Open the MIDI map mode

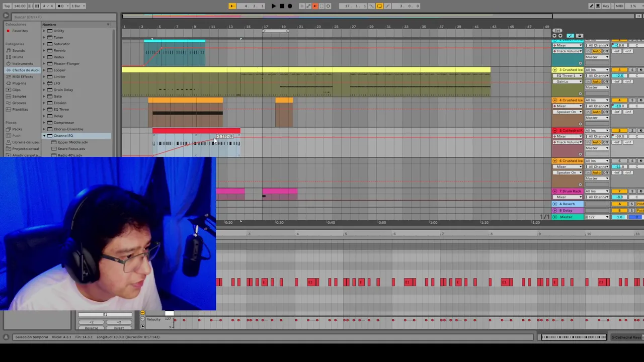[619, 6]
